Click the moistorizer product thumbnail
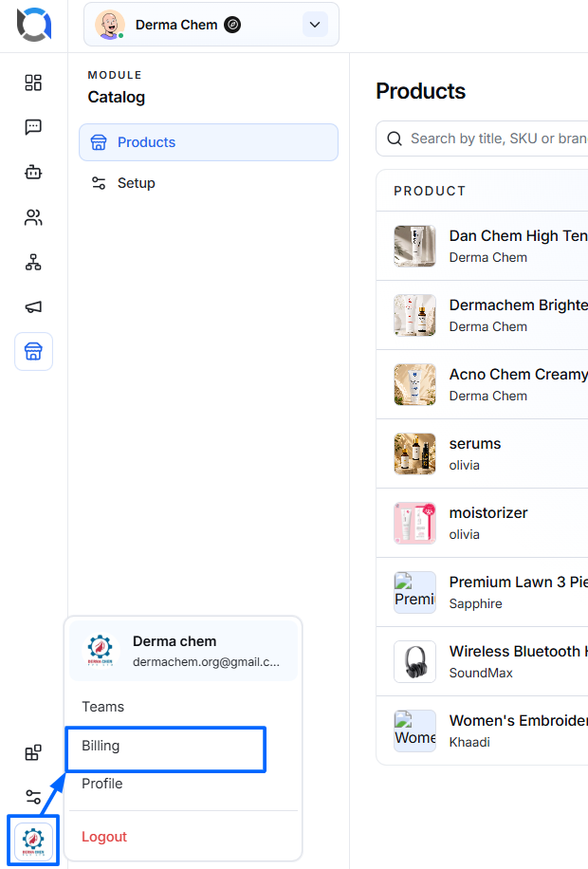The height and width of the screenshot is (869, 588). coord(414,523)
